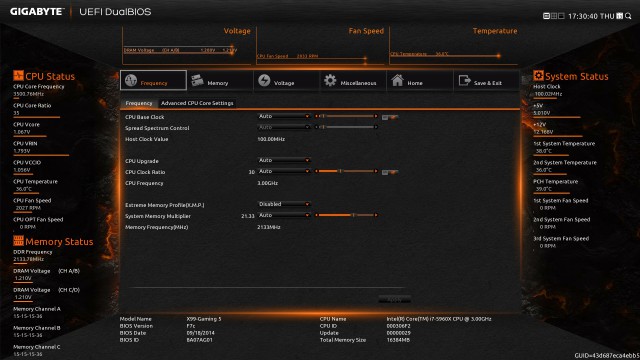Click the magnifier search icon in the top bar
The height and width of the screenshot is (360, 640).
tap(628, 16)
